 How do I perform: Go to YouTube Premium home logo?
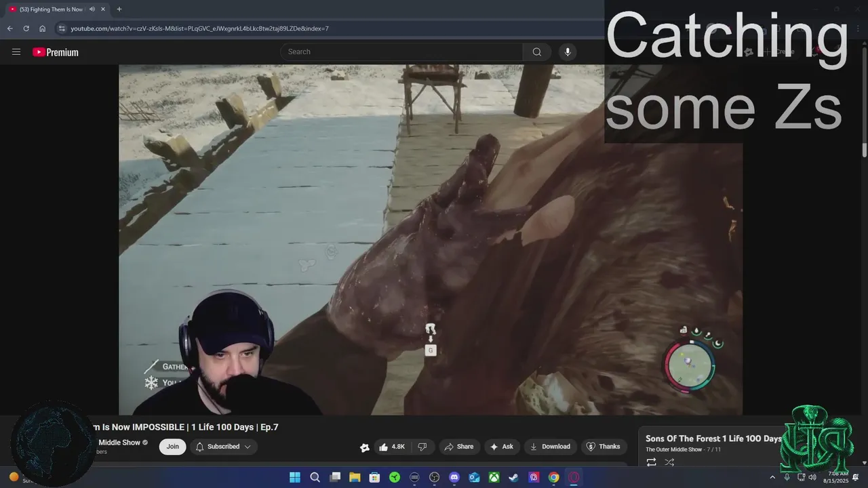pos(56,52)
